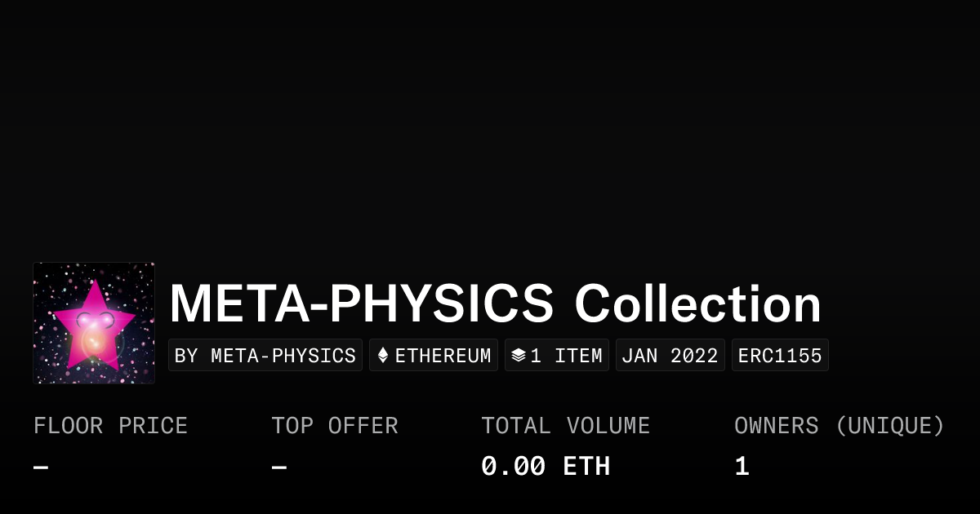The width and height of the screenshot is (980, 514).
Task: Click the OWNERS stat label
Action: point(776,426)
